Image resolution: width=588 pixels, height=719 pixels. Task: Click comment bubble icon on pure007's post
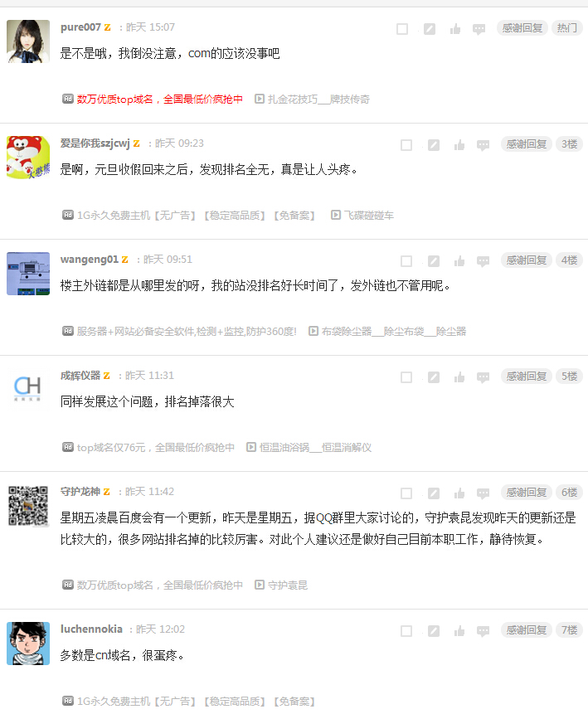(479, 29)
